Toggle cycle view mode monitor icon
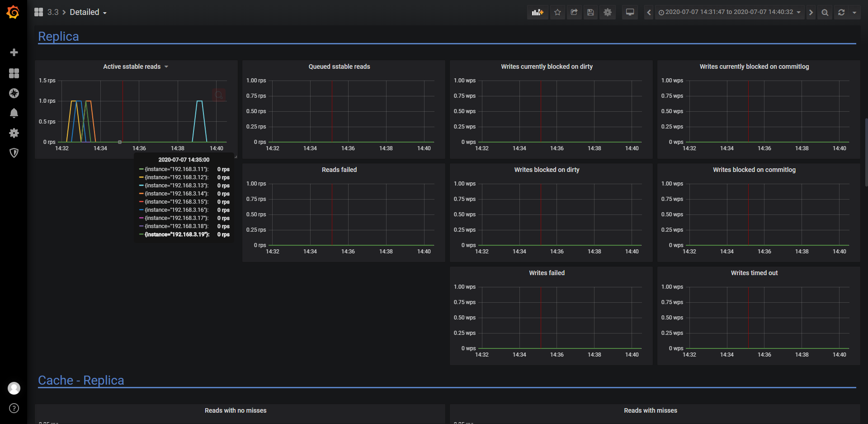This screenshot has height=424, width=868. (630, 12)
